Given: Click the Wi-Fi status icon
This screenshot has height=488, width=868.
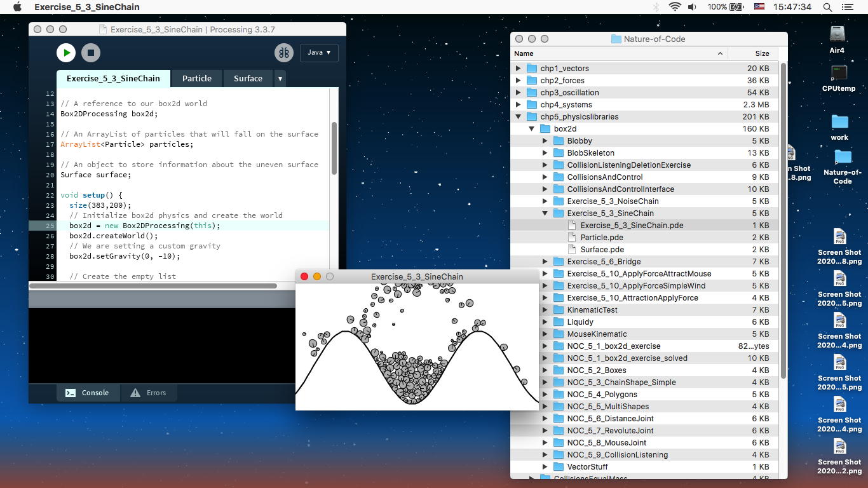Looking at the screenshot, I should click(x=674, y=7).
